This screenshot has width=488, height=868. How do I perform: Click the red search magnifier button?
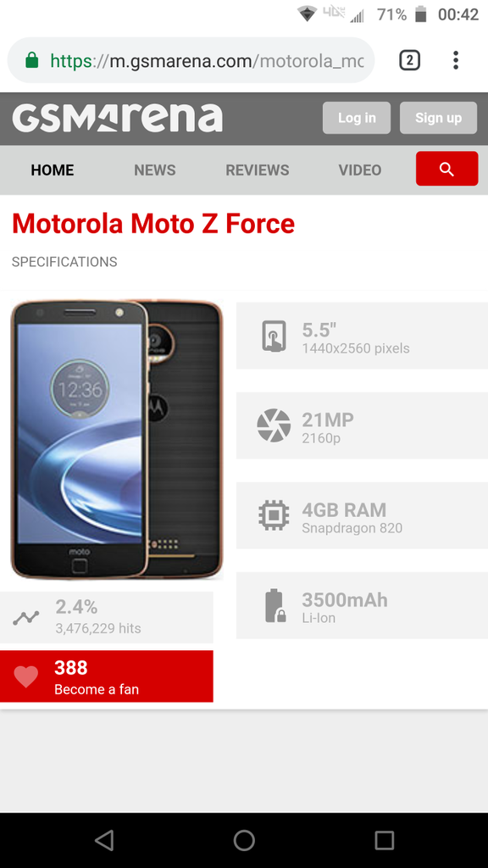pyautogui.click(x=446, y=169)
